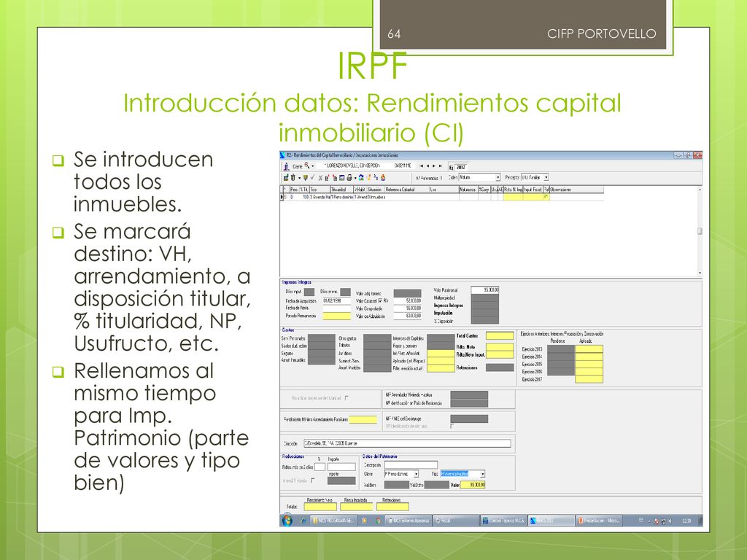The image size is (747, 560).
Task: Click the new record toolbar icon
Action: click(x=286, y=178)
